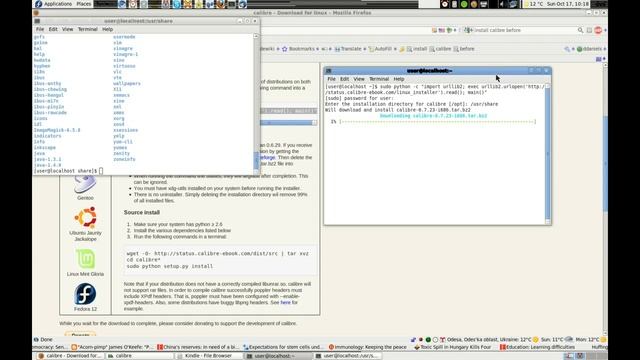
Task: Click the 'ImageMagick-6.5.8' entry in terminal listing
Action: click(57, 130)
